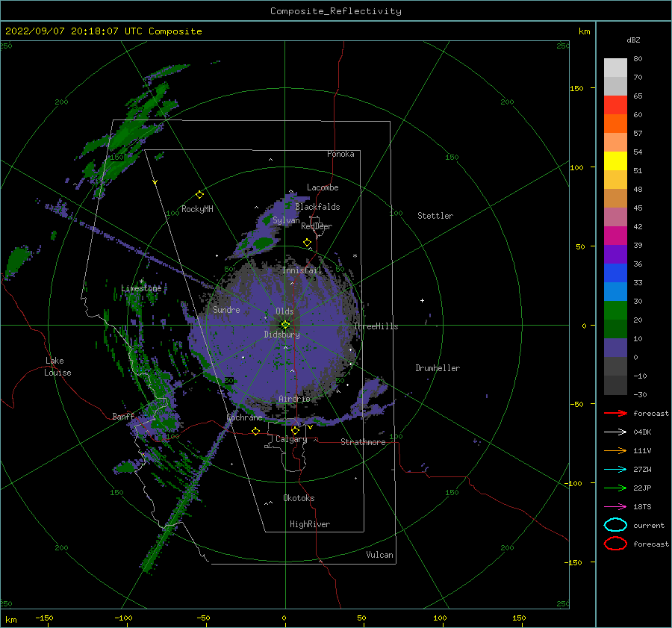Pick the violet purple reflectivity swatch
The height and width of the screenshot is (628, 672).
615,254
